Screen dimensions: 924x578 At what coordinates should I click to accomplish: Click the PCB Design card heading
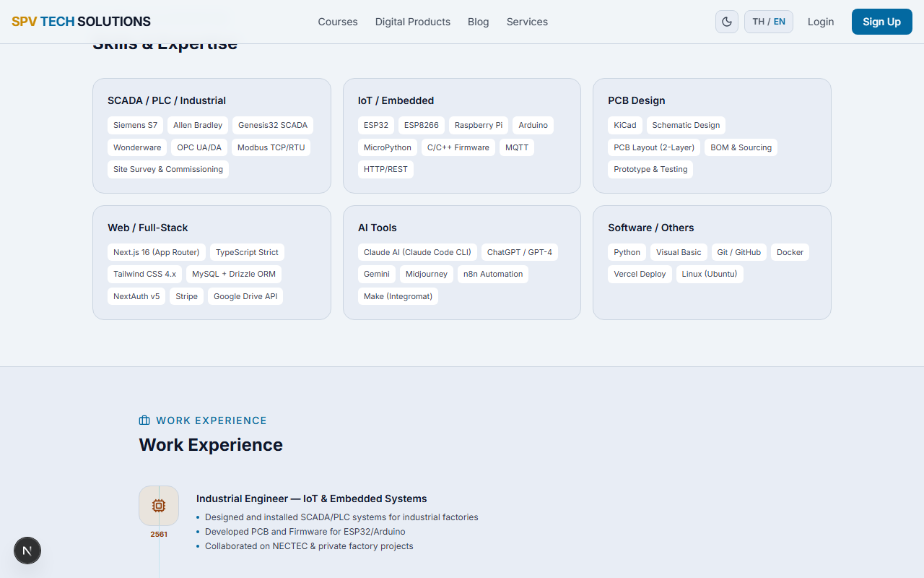[x=637, y=100]
